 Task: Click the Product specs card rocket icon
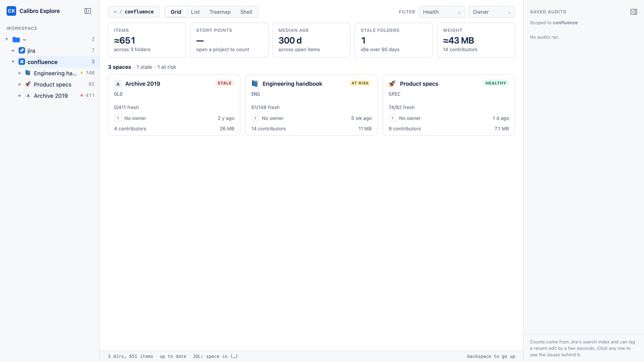pos(392,83)
